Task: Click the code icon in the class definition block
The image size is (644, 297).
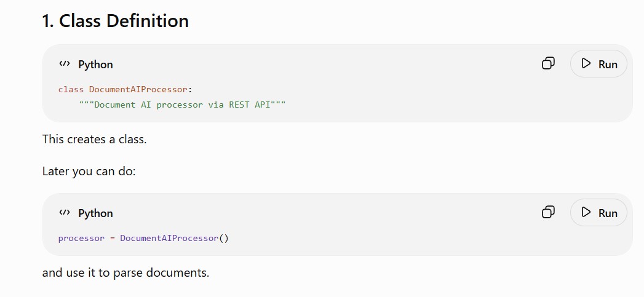Action: pyautogui.click(x=65, y=64)
